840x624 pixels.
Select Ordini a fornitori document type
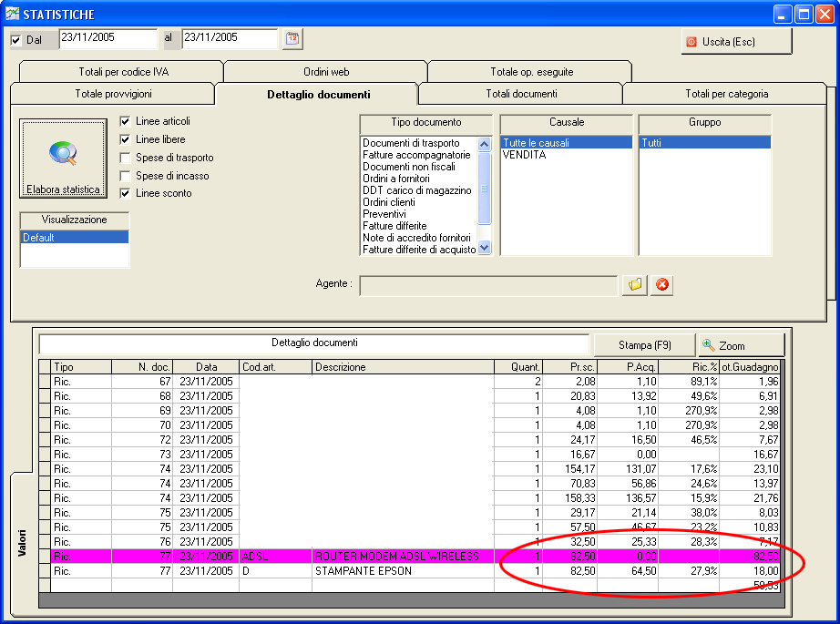(396, 179)
